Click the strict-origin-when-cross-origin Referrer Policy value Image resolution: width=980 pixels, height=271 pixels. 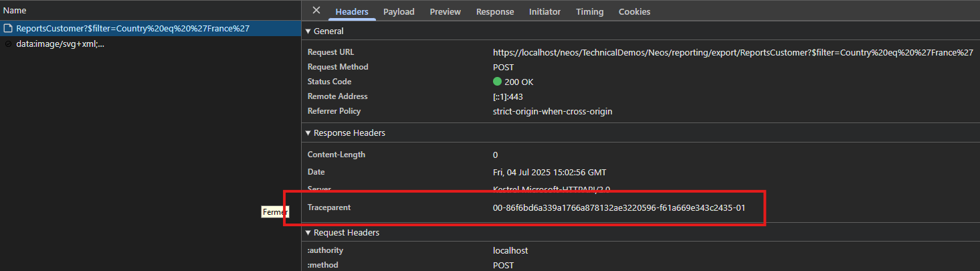(x=553, y=111)
